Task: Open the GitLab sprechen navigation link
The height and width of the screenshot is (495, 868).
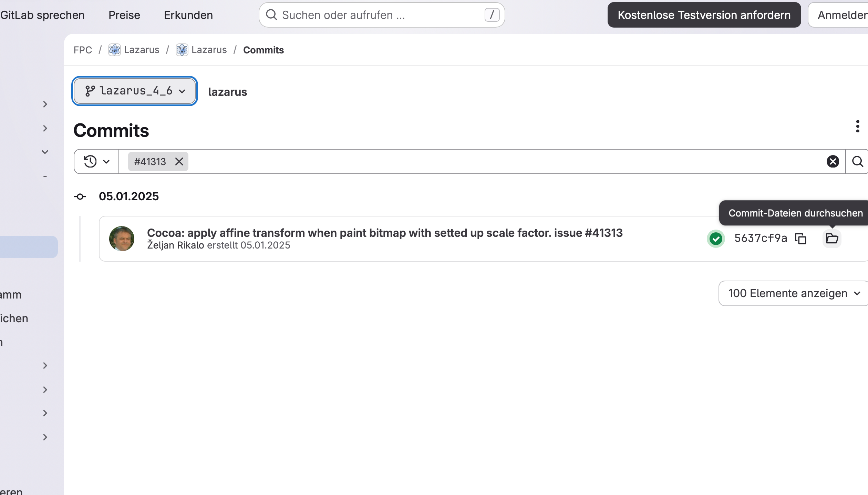Action: click(x=42, y=15)
